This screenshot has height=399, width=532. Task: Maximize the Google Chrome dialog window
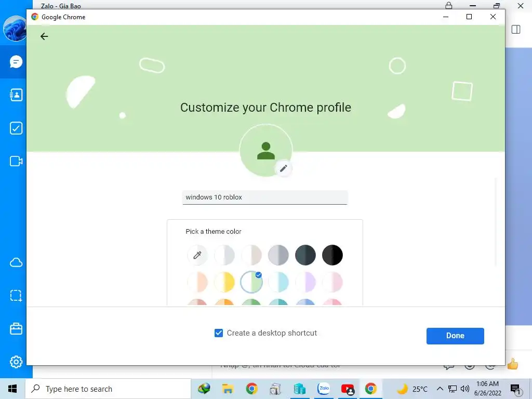point(469,17)
